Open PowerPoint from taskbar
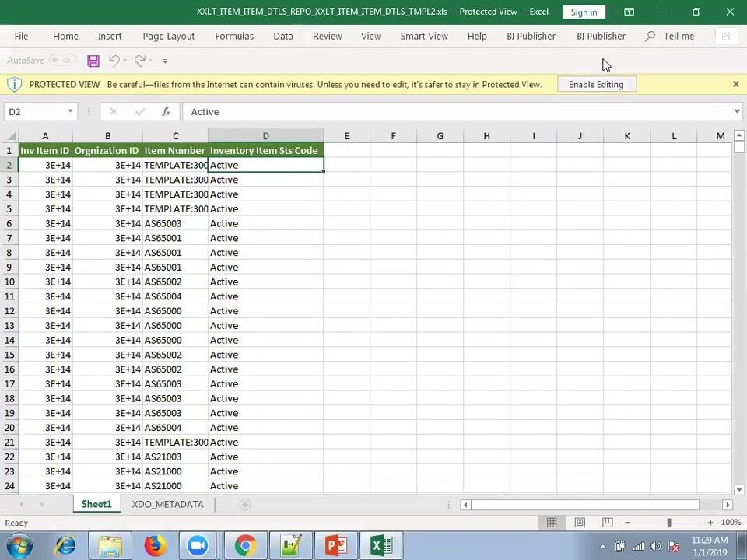747x560 pixels. 336,546
